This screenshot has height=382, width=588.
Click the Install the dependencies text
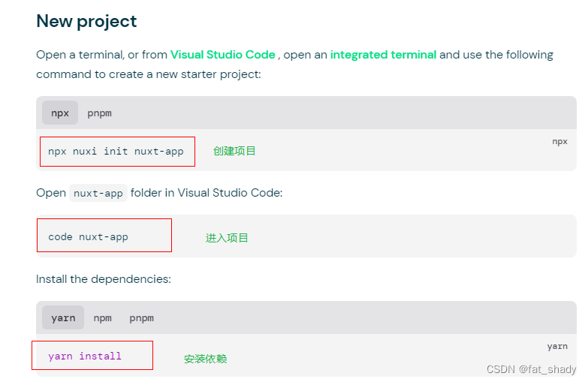(104, 279)
